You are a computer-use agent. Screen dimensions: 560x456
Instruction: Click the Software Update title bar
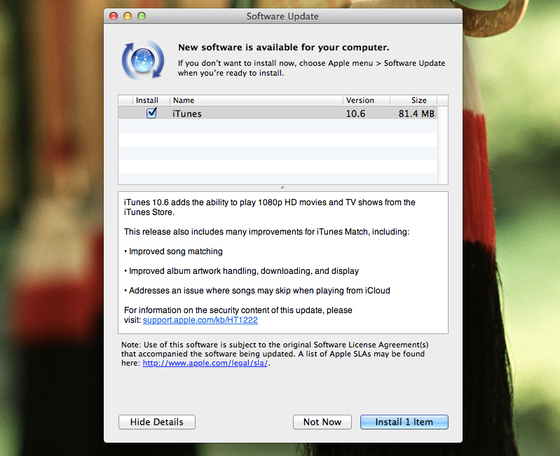282,16
